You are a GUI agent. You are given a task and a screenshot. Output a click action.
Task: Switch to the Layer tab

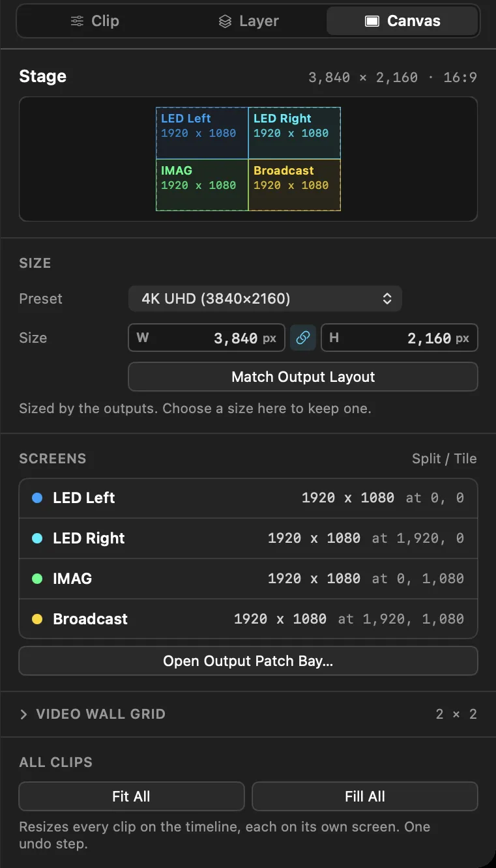pos(248,21)
